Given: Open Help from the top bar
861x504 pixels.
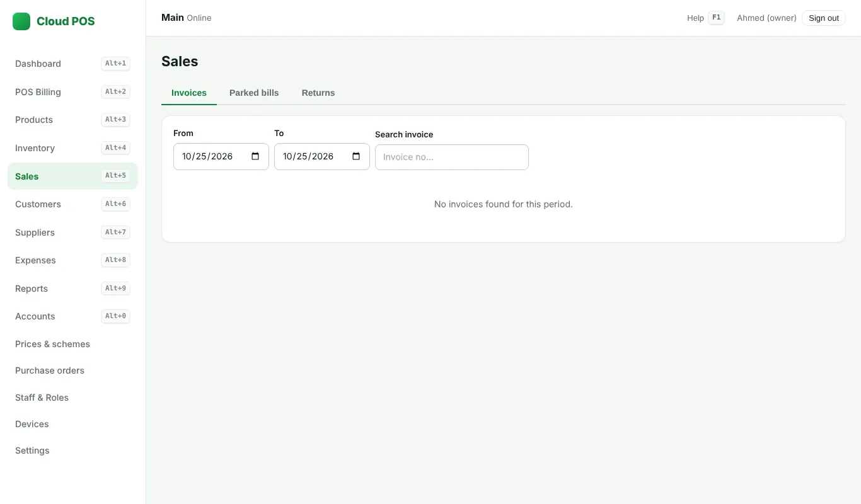Looking at the screenshot, I should coord(705,18).
